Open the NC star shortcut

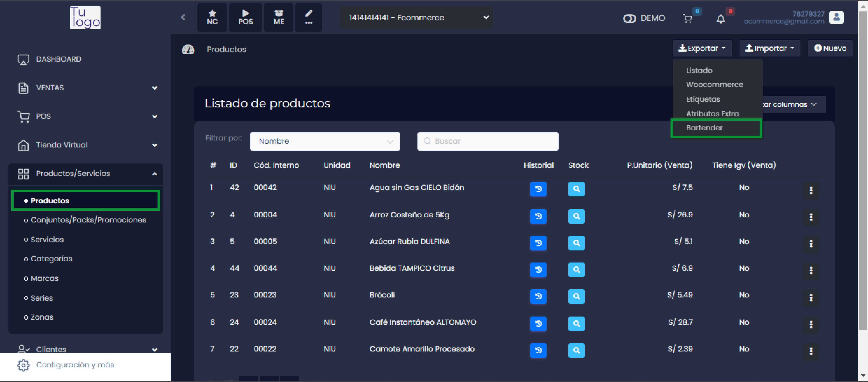pyautogui.click(x=212, y=18)
